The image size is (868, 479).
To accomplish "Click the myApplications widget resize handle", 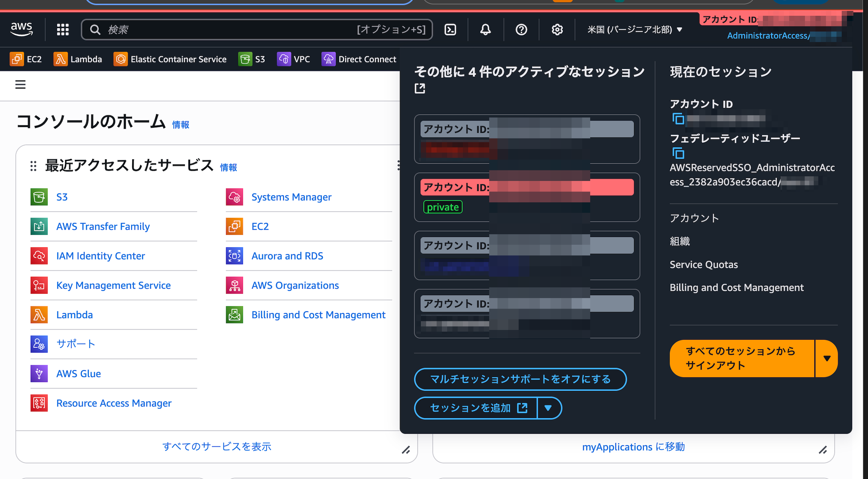I will point(823,450).
